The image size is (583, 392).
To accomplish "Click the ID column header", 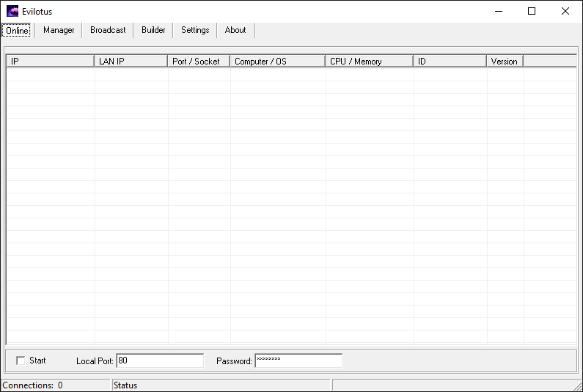I will (450, 62).
